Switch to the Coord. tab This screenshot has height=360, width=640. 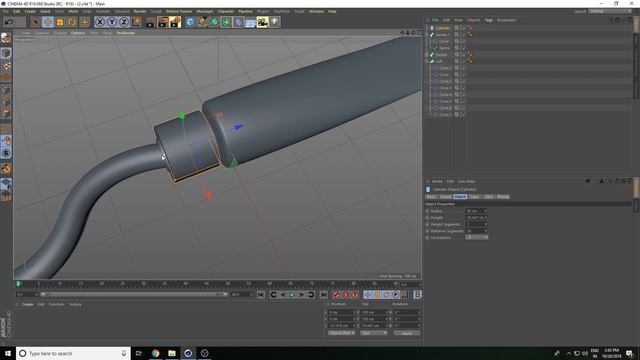coord(445,197)
